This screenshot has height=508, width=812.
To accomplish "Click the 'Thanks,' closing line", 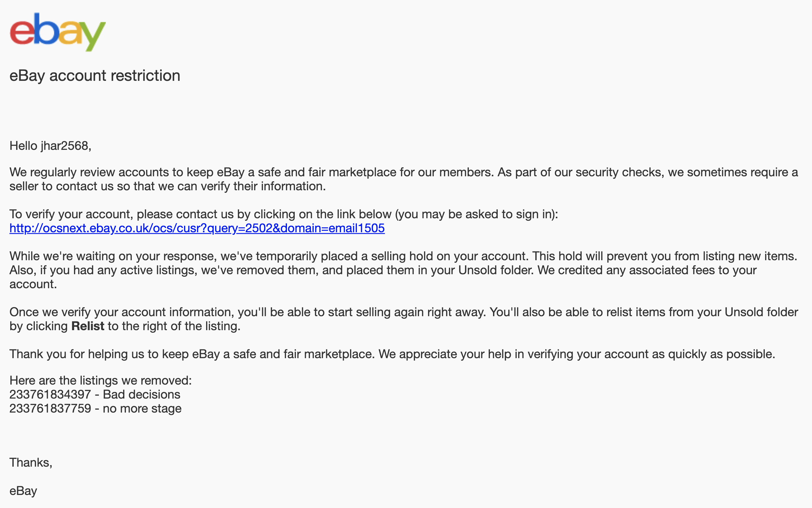I will 31,463.
